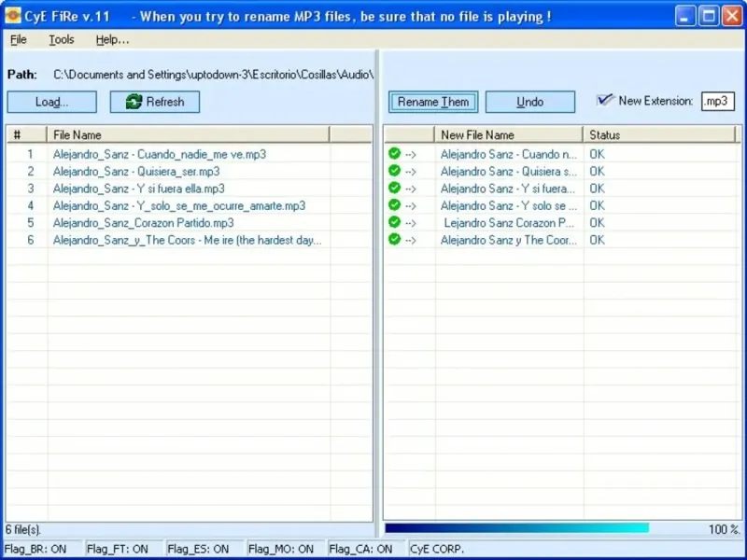The image size is (747, 560).
Task: Click green check icon for Y si fuera row
Action: point(394,188)
